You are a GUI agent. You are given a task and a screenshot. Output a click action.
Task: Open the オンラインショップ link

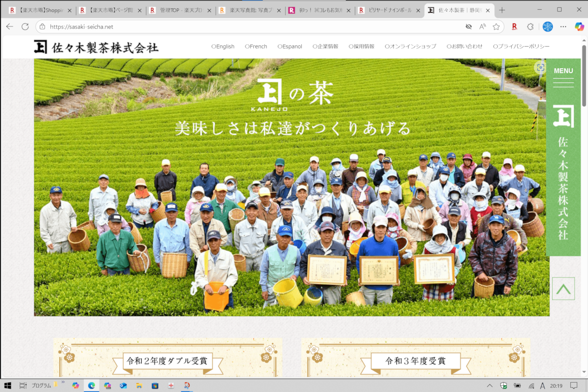click(x=411, y=47)
